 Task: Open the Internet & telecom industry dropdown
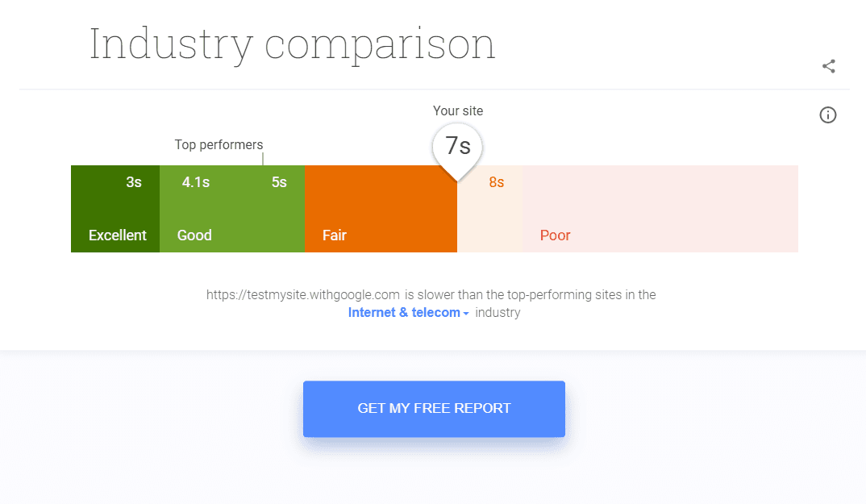(409, 313)
